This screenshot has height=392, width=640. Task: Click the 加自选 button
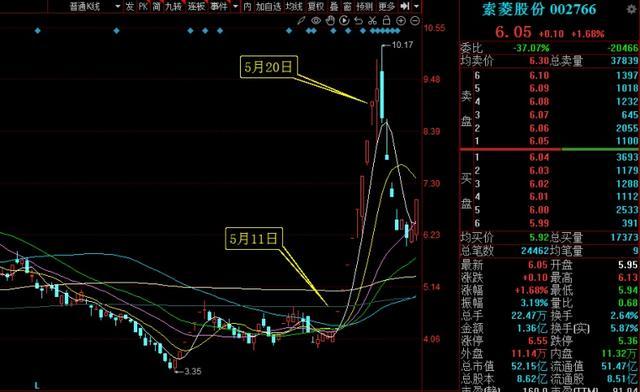(x=269, y=7)
